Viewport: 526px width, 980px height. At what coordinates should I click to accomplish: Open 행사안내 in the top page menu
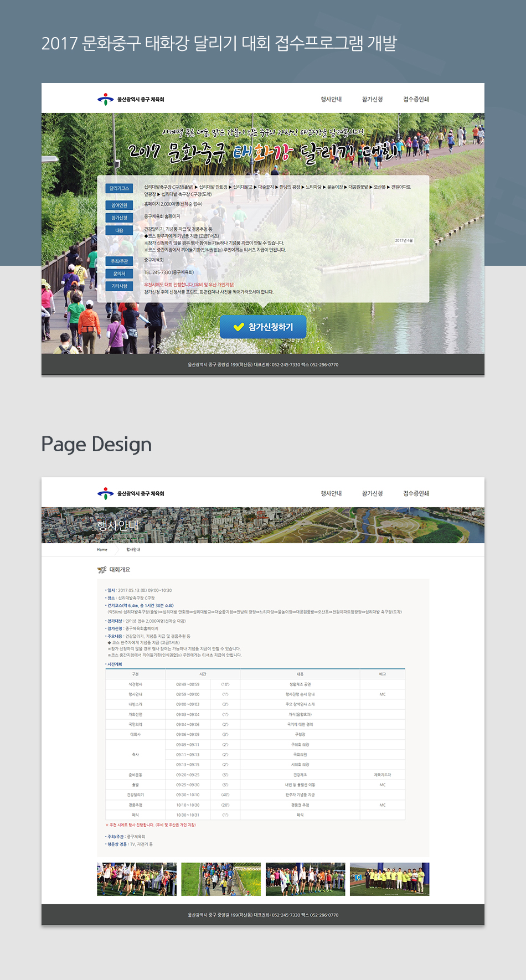[331, 99]
